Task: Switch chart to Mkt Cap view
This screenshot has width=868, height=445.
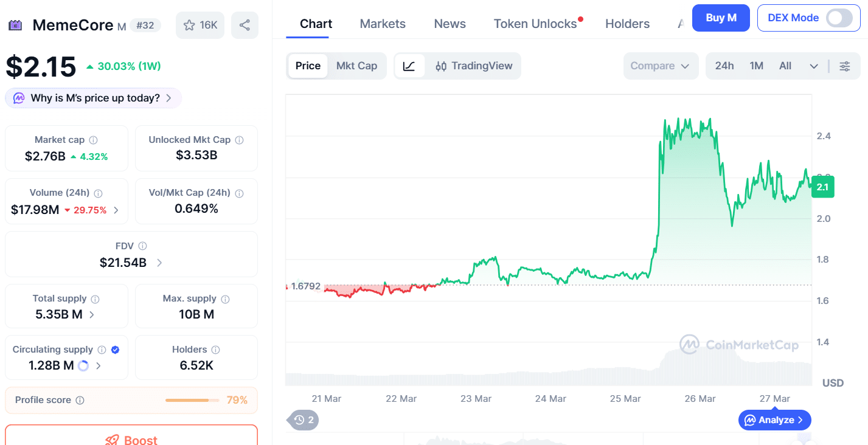Action: [356, 66]
